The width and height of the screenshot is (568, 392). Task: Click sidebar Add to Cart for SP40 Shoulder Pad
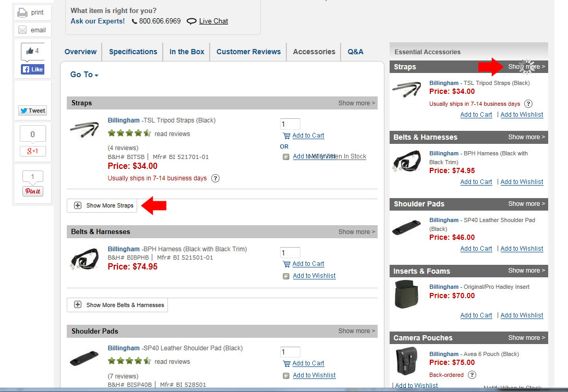pyautogui.click(x=476, y=249)
